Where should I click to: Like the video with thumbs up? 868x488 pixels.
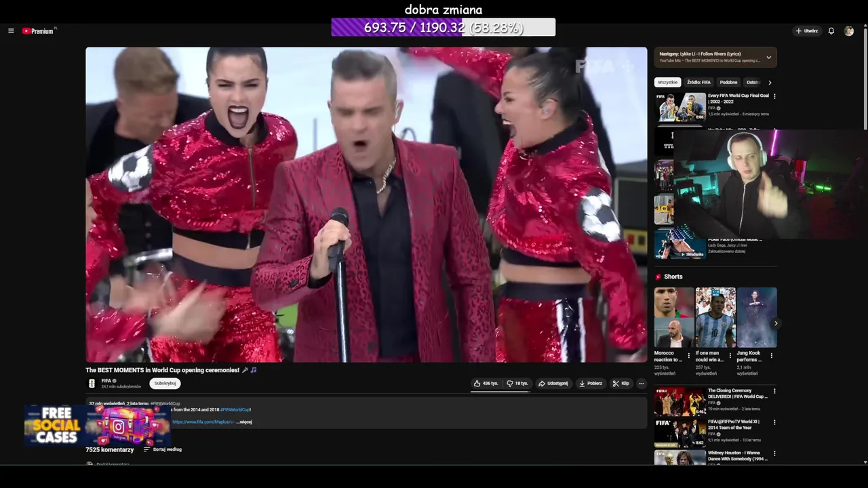486,384
